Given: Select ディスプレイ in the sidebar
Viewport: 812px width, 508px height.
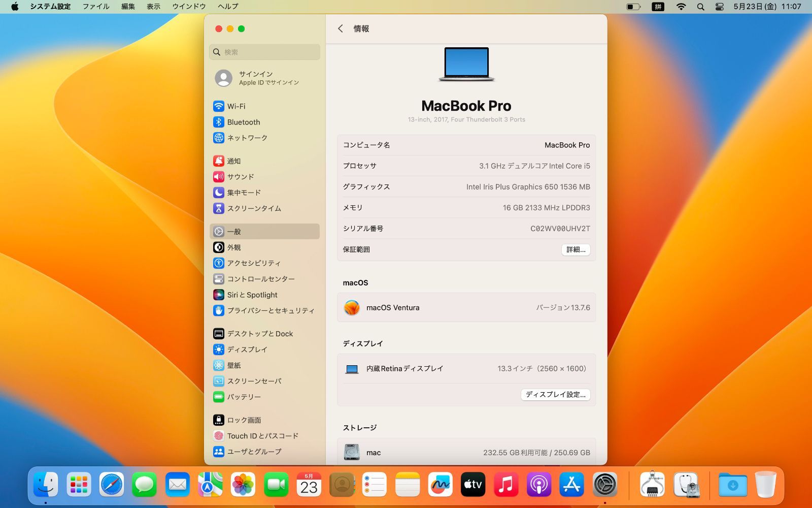Looking at the screenshot, I should pyautogui.click(x=264, y=350).
